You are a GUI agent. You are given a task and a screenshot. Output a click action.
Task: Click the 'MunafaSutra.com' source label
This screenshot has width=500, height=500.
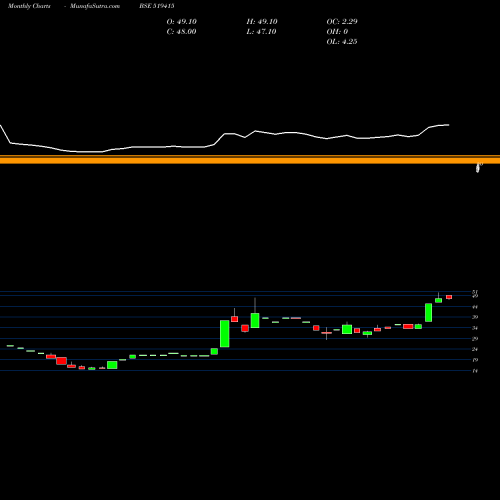pyautogui.click(x=95, y=6)
